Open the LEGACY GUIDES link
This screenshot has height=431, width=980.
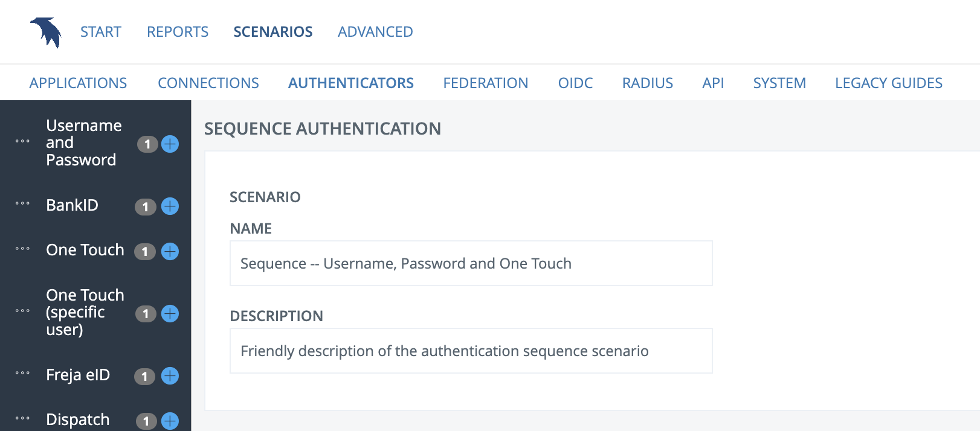889,83
